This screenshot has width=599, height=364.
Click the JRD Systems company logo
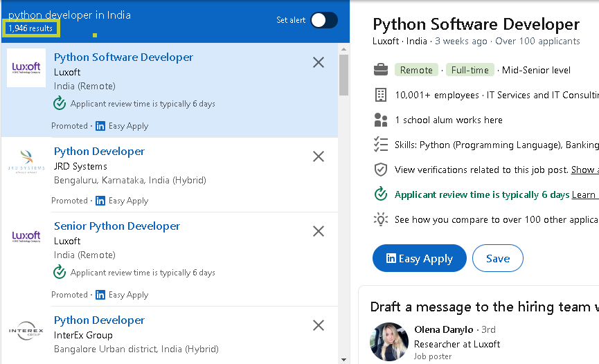pos(26,161)
